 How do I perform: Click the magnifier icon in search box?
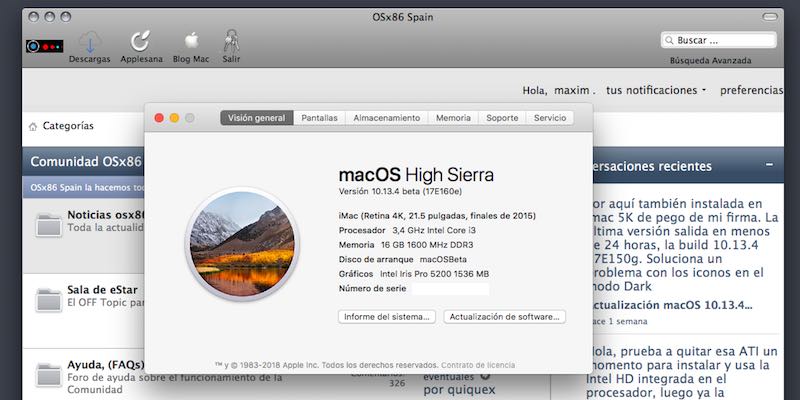click(669, 40)
